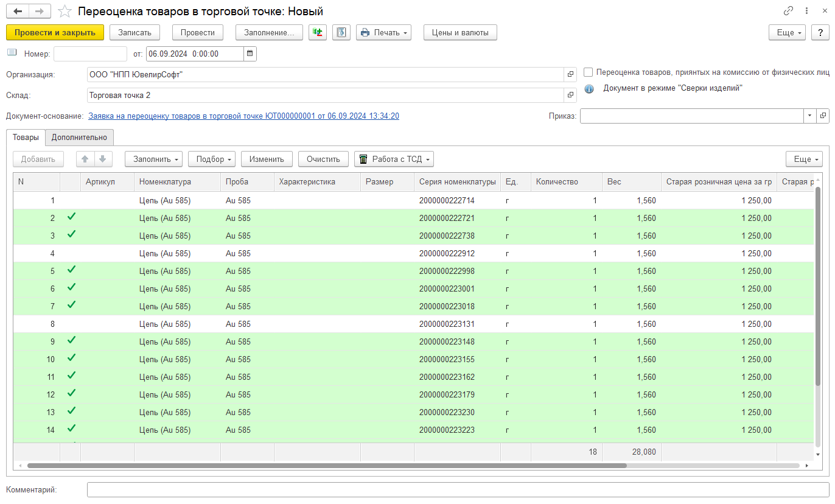
Task: Open the help question mark button
Action: click(820, 32)
